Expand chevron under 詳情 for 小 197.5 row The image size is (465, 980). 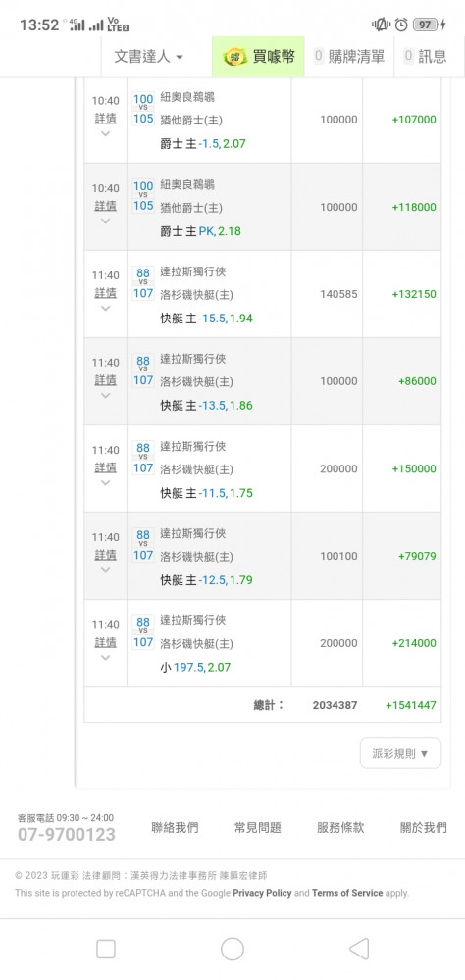click(x=105, y=658)
